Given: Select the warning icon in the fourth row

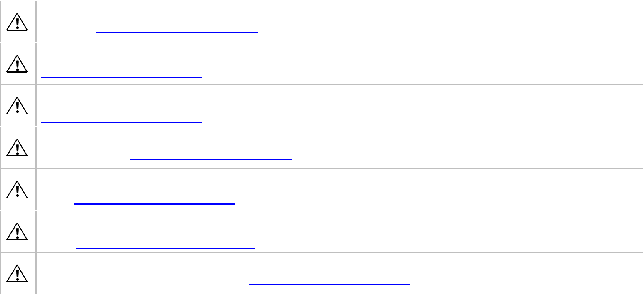Looking at the screenshot, I should pyautogui.click(x=17, y=147).
